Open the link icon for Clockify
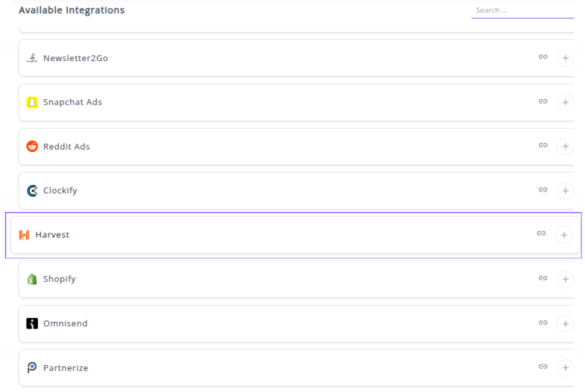 click(x=543, y=190)
